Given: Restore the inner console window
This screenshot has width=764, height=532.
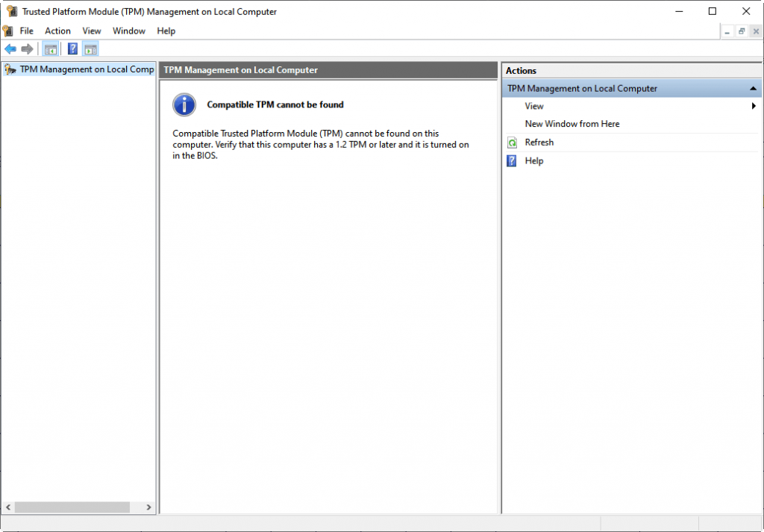Looking at the screenshot, I should click(x=741, y=31).
